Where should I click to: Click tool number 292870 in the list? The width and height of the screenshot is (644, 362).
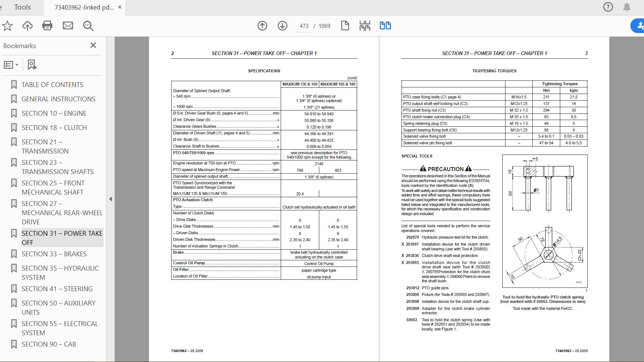413,237
